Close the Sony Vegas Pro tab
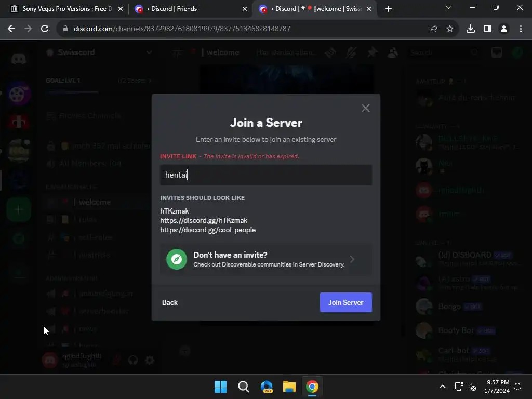 pos(121,9)
